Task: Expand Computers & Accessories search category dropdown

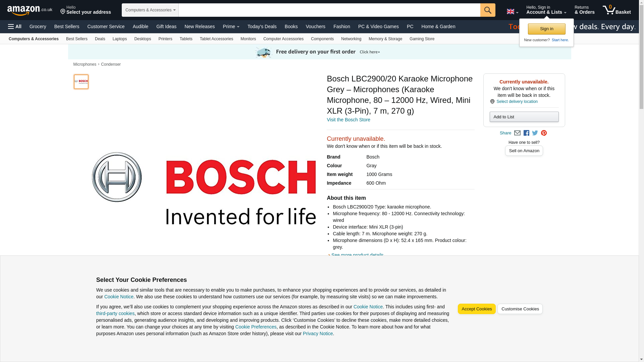Action: 150,10
